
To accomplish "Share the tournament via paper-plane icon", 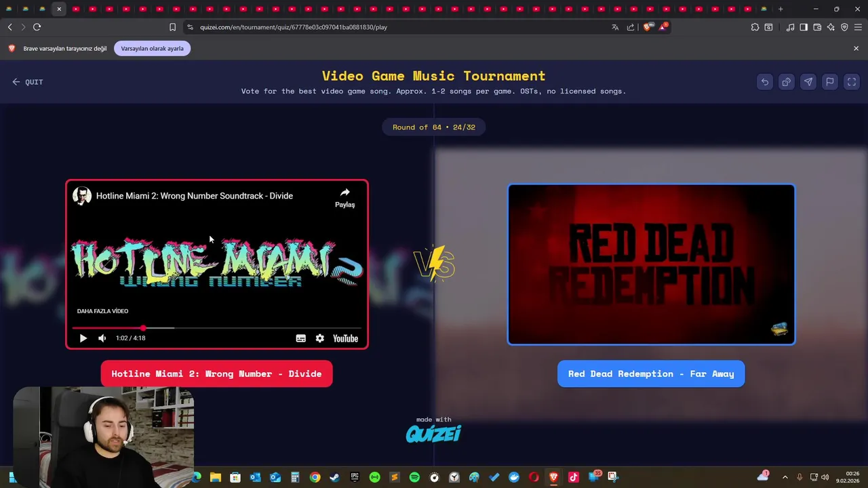I will pyautogui.click(x=808, y=82).
